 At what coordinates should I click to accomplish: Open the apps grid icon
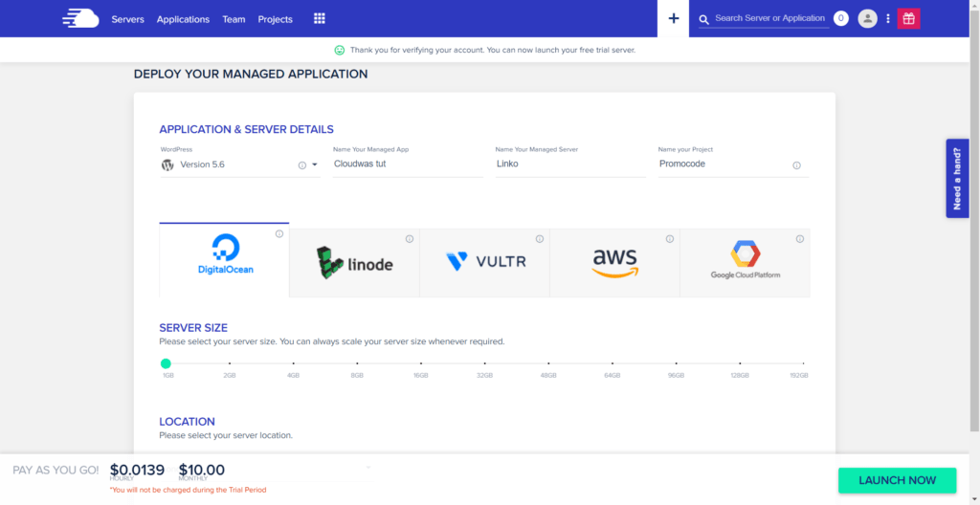click(x=320, y=18)
